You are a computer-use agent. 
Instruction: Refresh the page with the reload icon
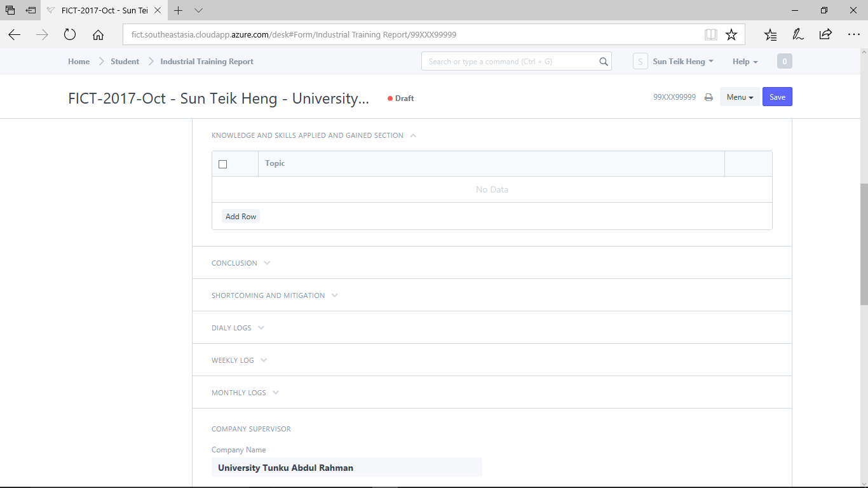70,35
